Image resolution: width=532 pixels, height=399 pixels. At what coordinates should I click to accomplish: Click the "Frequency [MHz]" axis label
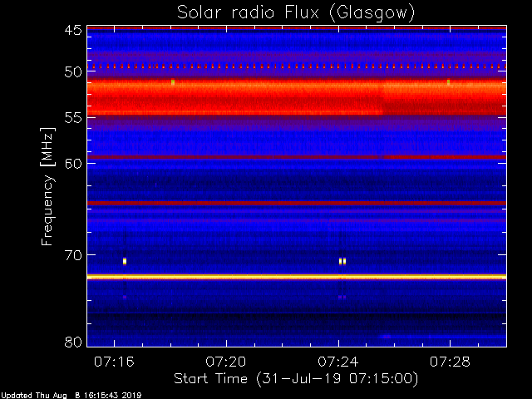click(47, 186)
